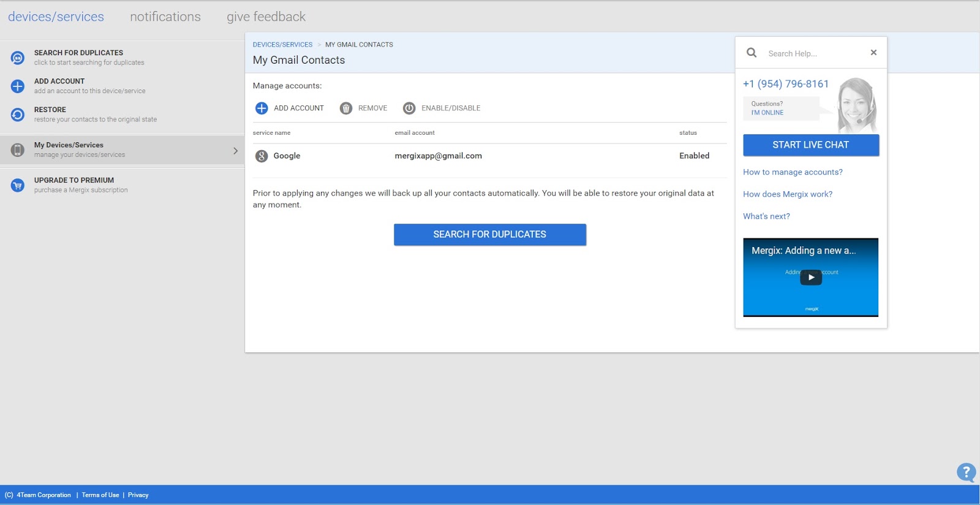Viewport: 980px width, 505px height.
Task: Open the How does Mergix work link
Action: click(788, 194)
